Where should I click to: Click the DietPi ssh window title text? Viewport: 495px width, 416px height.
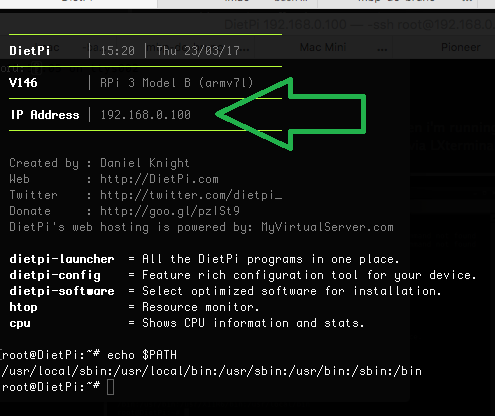pyautogui.click(x=359, y=25)
